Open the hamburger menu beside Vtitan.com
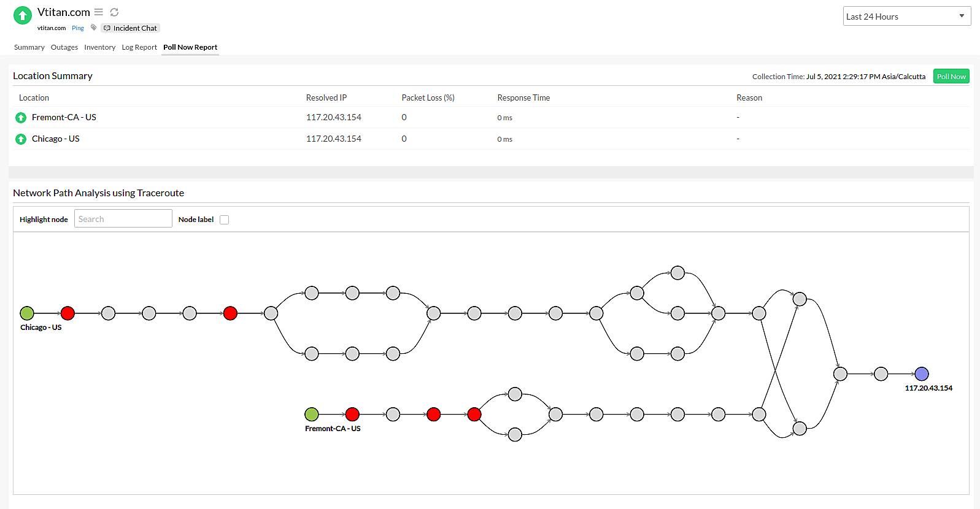This screenshot has height=509, width=980. tap(98, 12)
